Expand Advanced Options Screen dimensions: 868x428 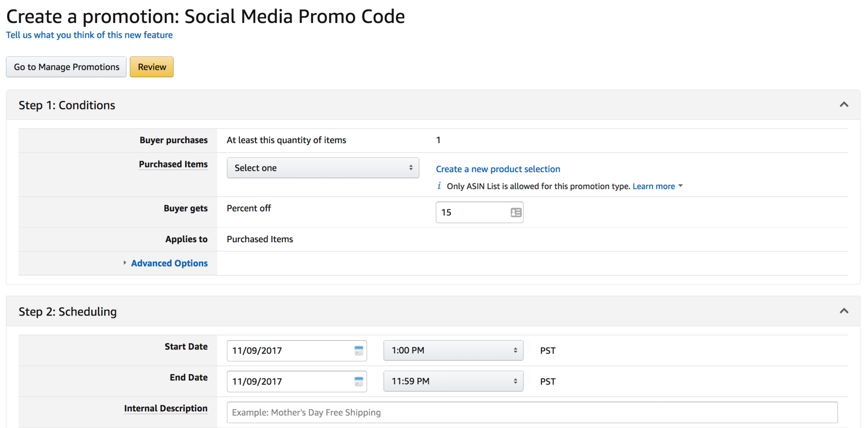pos(169,263)
